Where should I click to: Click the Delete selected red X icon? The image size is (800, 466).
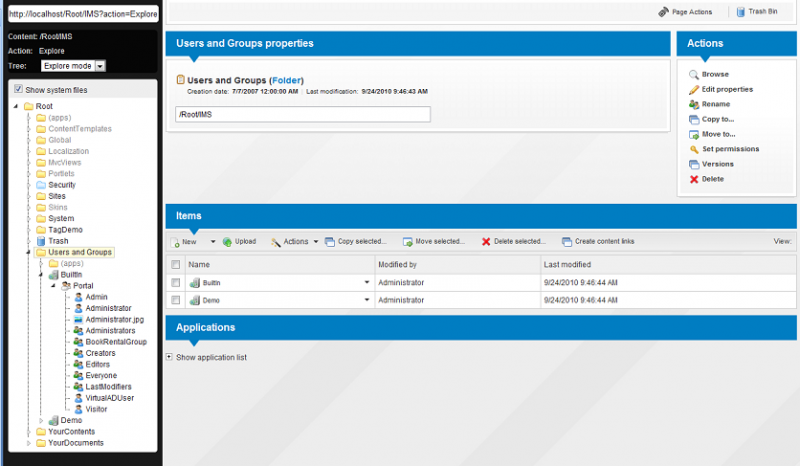(486, 242)
